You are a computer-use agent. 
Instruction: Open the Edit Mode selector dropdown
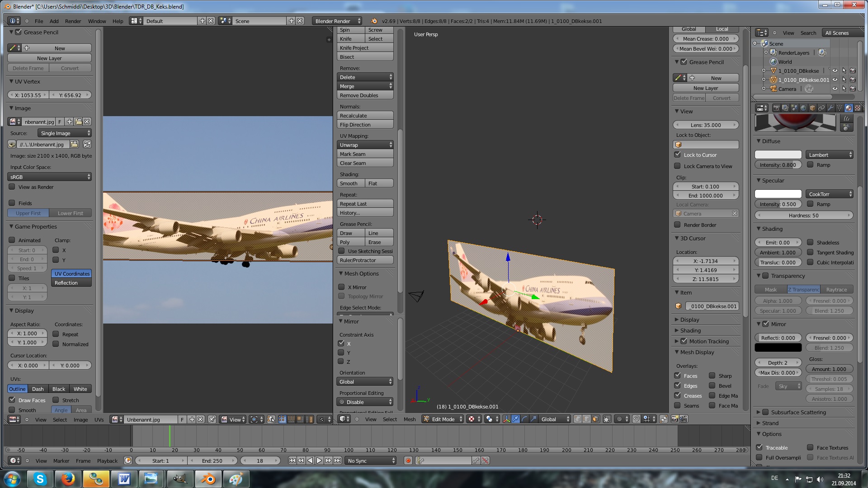click(443, 419)
